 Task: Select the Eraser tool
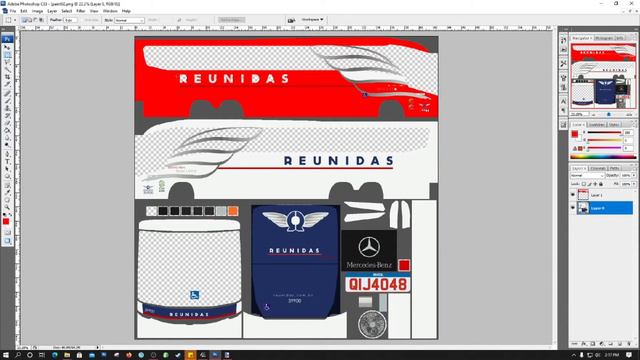pos(7,123)
